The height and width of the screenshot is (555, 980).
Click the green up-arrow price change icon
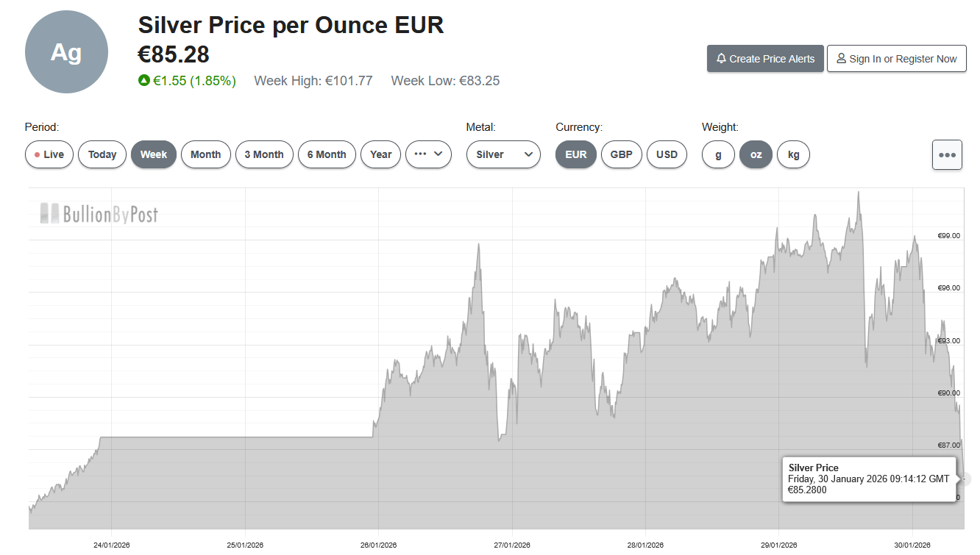point(144,80)
